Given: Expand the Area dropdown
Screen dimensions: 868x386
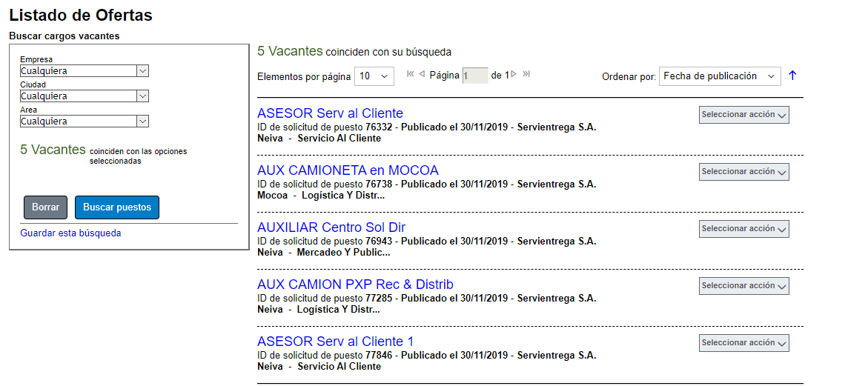Looking at the screenshot, I should tap(84, 122).
